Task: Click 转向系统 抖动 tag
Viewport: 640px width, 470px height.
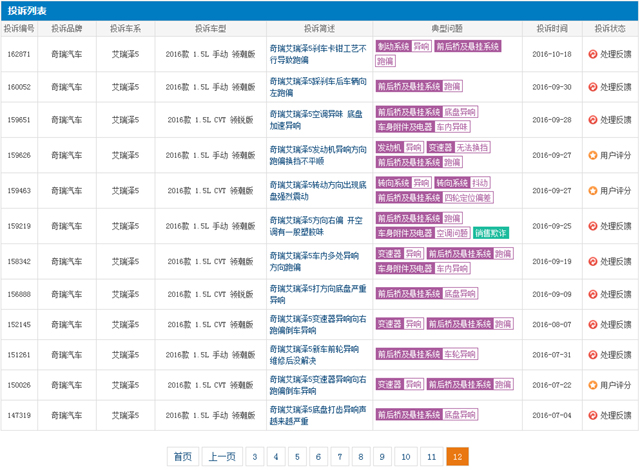Action: click(x=462, y=183)
